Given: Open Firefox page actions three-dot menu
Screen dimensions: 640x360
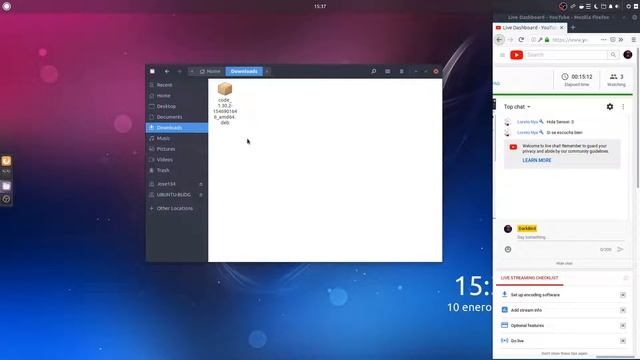Looking at the screenshot, I should [603, 40].
